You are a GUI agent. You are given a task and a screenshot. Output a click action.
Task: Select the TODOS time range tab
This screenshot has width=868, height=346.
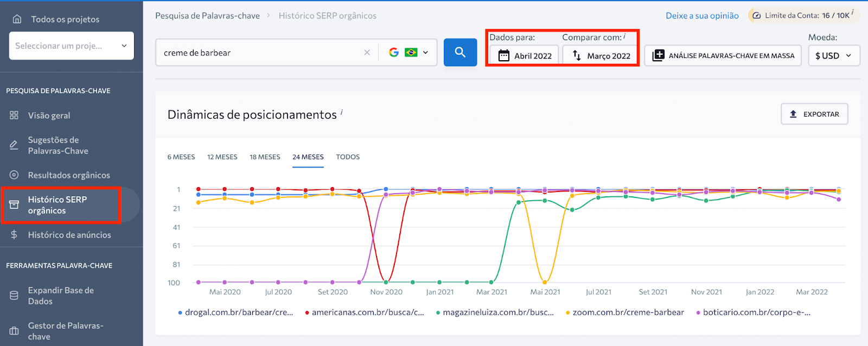348,157
